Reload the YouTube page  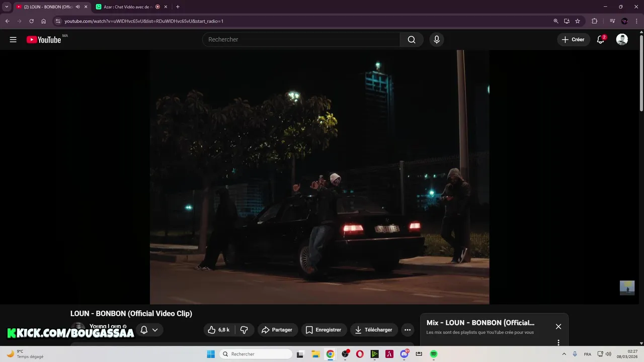coord(31,21)
